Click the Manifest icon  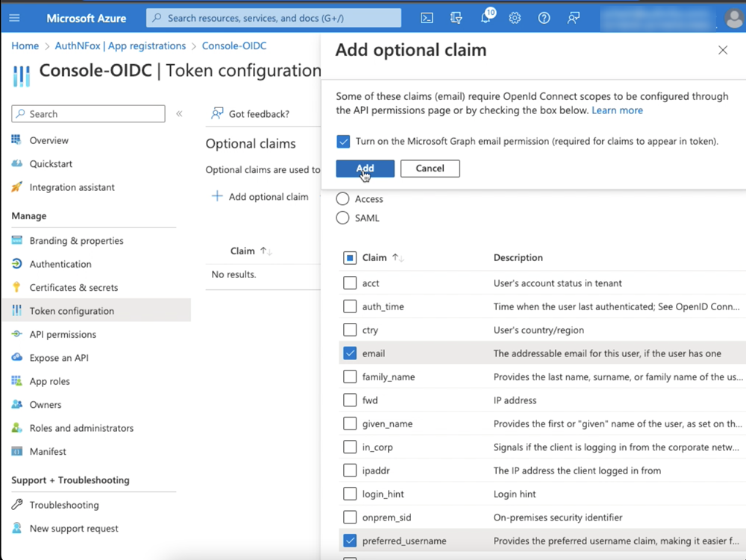(x=16, y=450)
